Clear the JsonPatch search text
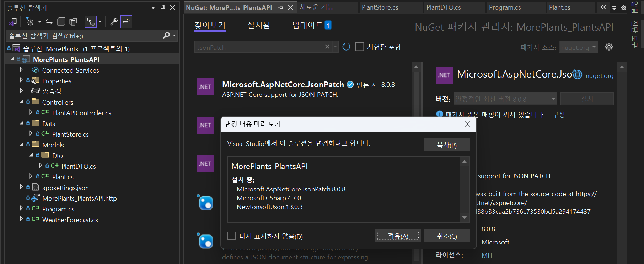Image resolution: width=644 pixels, height=264 pixels. pyautogui.click(x=327, y=47)
